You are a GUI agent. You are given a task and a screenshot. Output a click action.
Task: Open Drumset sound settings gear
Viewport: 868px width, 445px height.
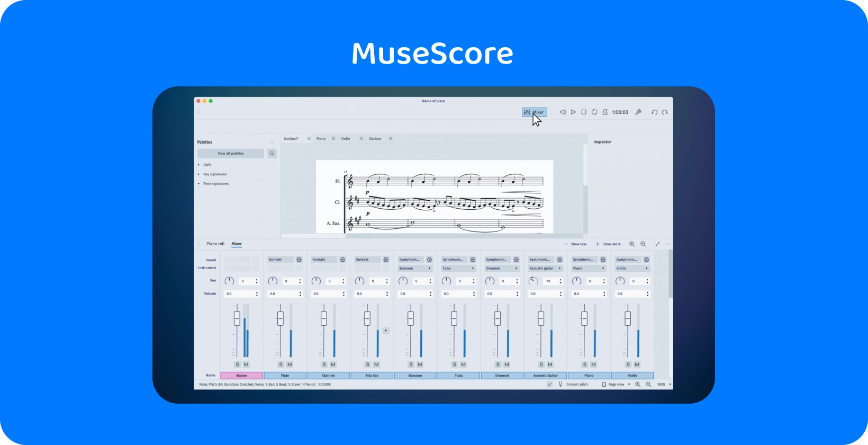tap(516, 260)
